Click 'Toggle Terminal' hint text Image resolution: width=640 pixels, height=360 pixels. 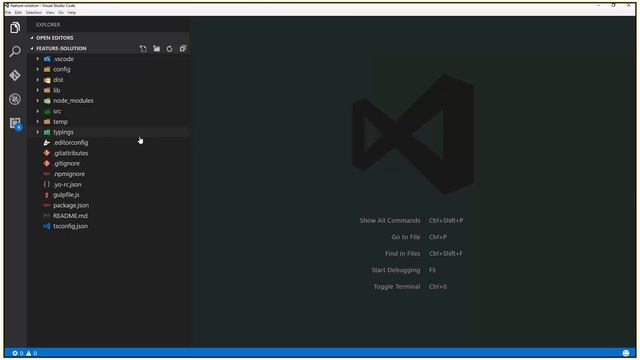click(397, 287)
